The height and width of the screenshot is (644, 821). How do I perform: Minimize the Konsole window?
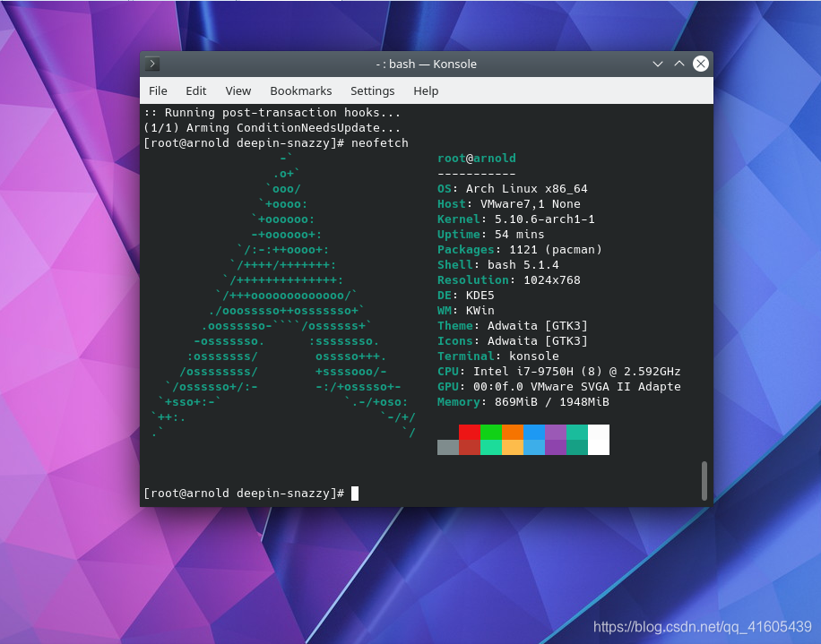658,64
